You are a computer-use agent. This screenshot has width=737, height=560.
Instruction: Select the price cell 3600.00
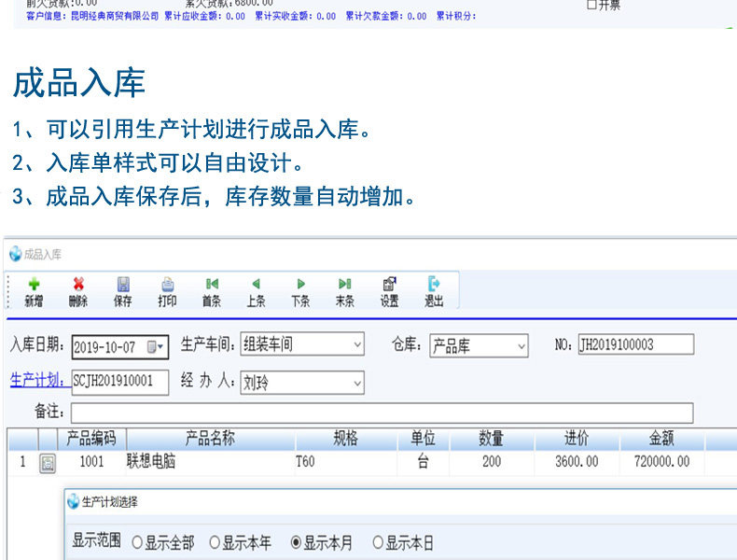pyautogui.click(x=577, y=462)
